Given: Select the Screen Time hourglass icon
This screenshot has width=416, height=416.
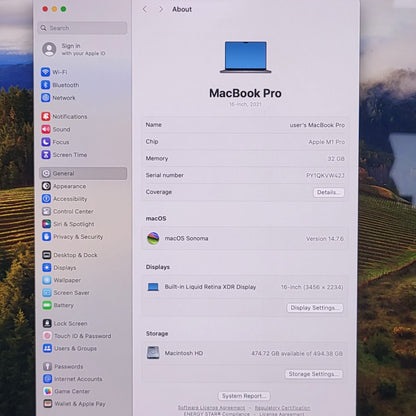Looking at the screenshot, I should (46, 155).
